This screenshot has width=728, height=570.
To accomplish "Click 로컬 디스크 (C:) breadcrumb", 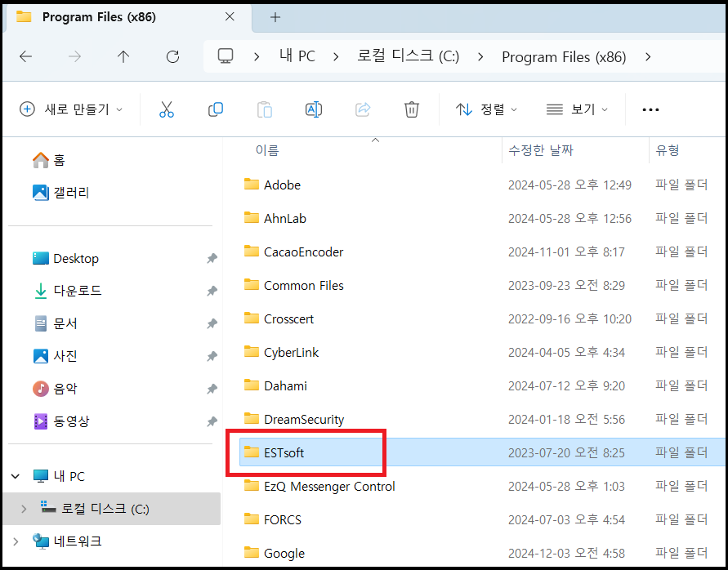I will click(x=408, y=56).
